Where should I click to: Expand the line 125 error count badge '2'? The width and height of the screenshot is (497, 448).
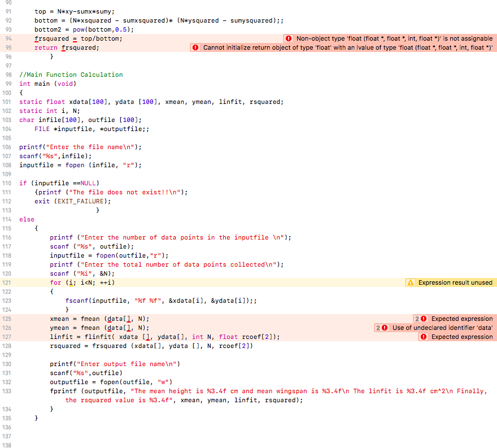417,319
